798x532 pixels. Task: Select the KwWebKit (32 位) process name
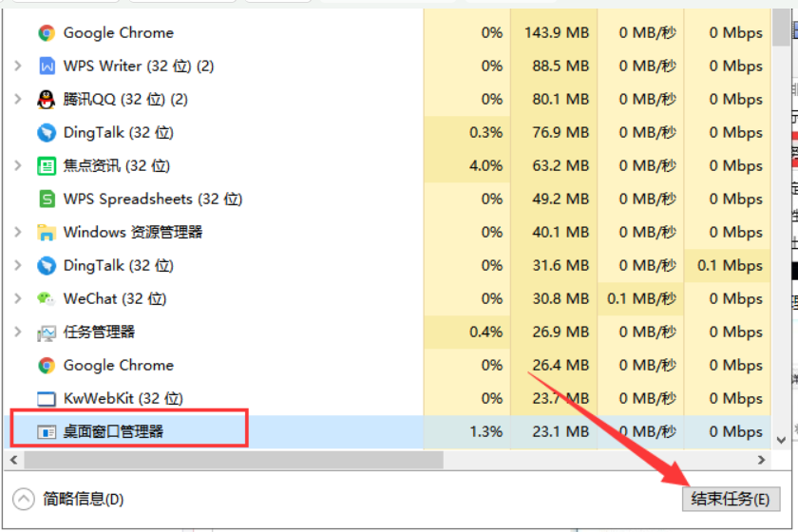[x=123, y=399]
